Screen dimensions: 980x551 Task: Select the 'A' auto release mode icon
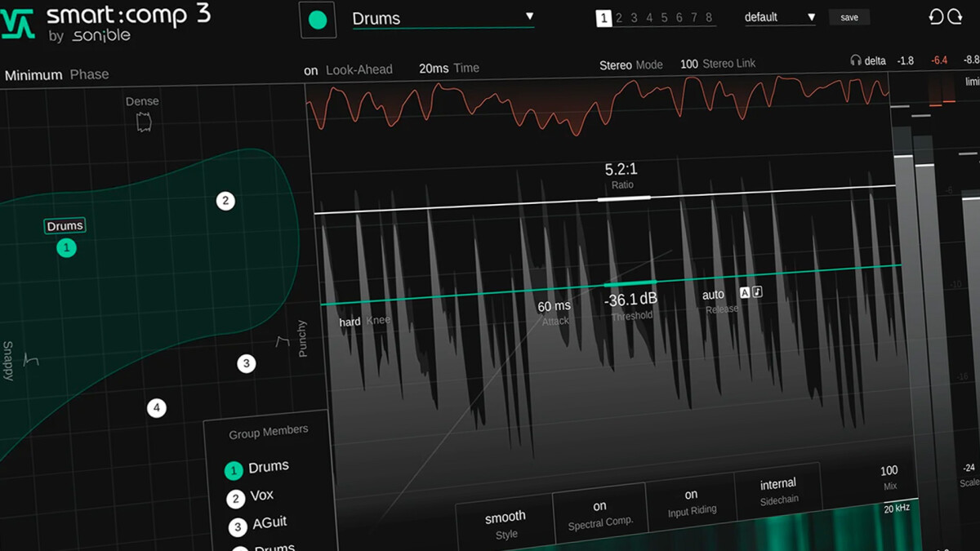coord(745,291)
